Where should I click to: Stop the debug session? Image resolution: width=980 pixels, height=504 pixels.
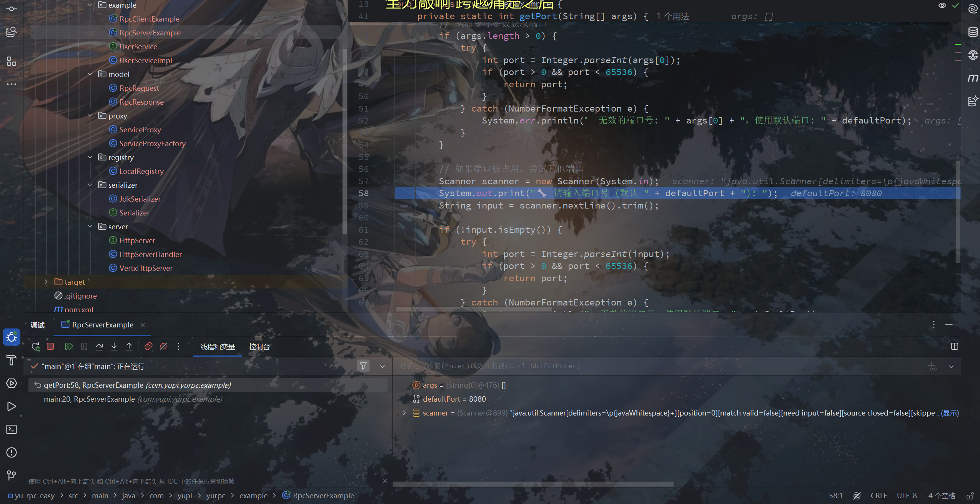click(x=50, y=346)
